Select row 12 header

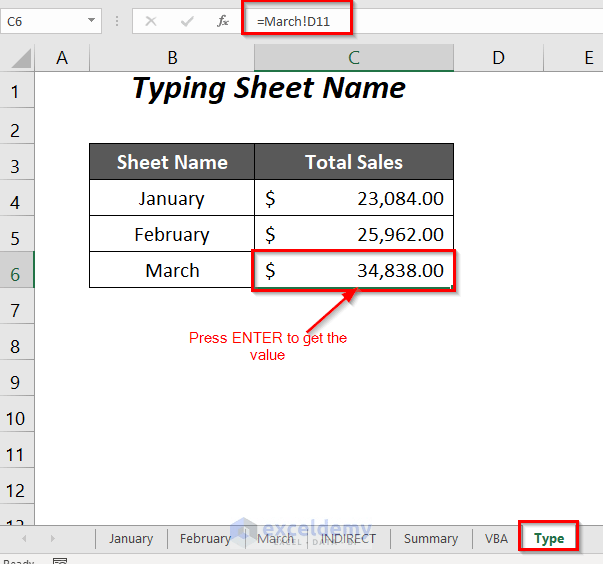pyautogui.click(x=15, y=486)
